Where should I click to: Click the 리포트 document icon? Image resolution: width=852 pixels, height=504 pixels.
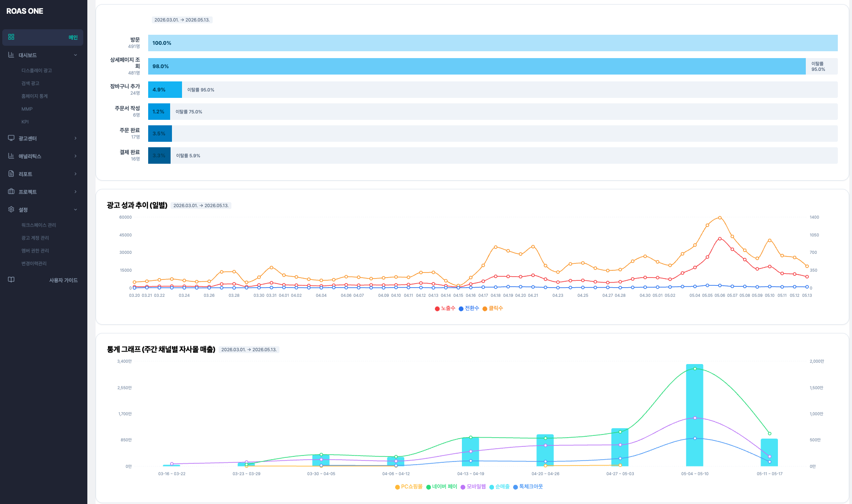(11, 174)
